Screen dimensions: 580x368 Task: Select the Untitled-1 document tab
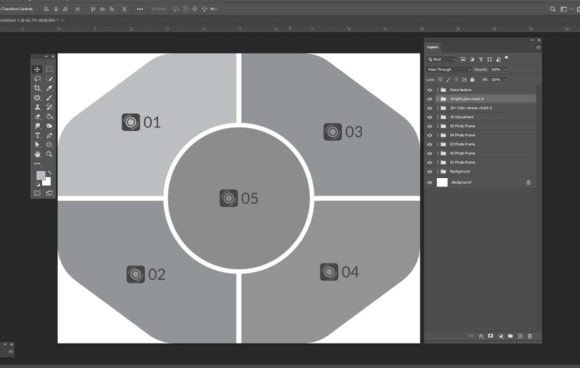point(29,20)
